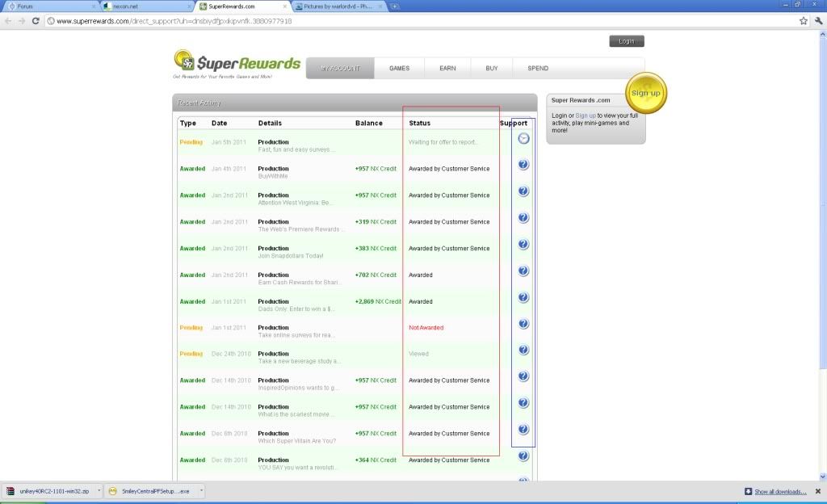Click the Status column header
Viewport: 827px width, 504px height.
(x=420, y=123)
